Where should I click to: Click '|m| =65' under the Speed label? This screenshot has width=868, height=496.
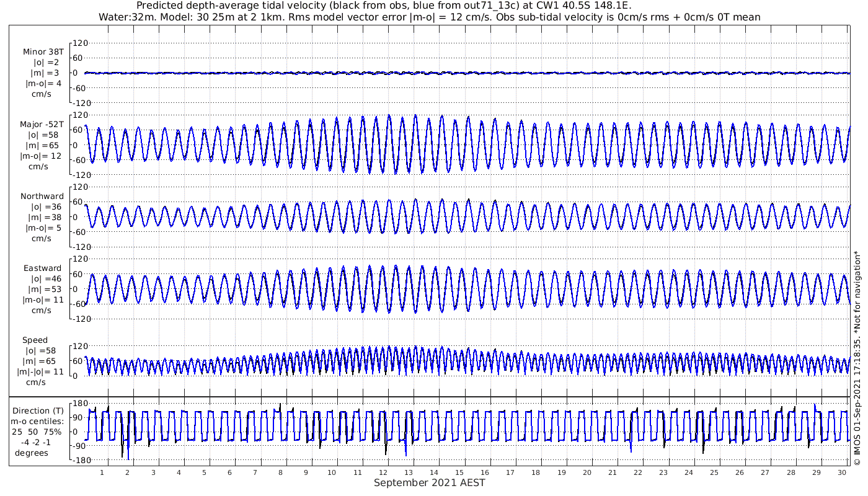click(39, 361)
